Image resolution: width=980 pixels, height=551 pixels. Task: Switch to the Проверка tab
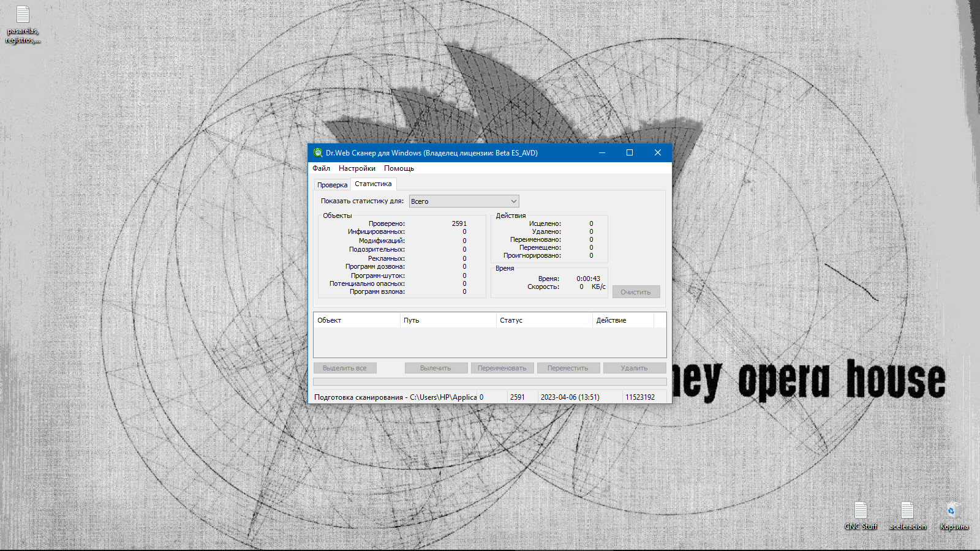click(x=332, y=185)
